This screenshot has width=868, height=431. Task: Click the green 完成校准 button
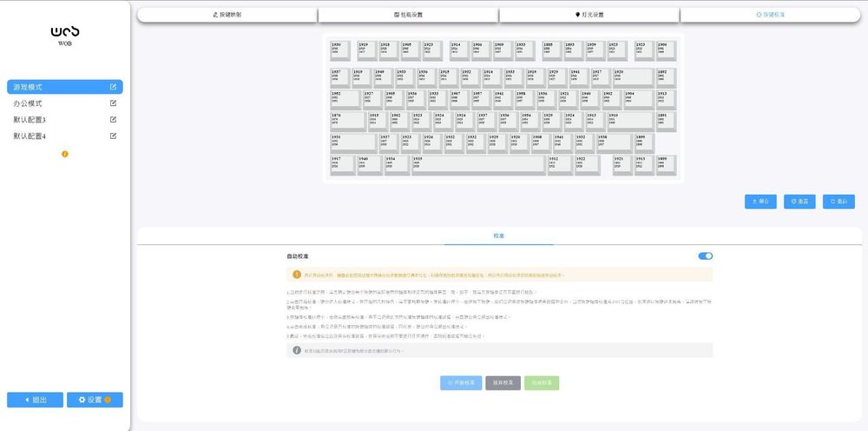542,382
